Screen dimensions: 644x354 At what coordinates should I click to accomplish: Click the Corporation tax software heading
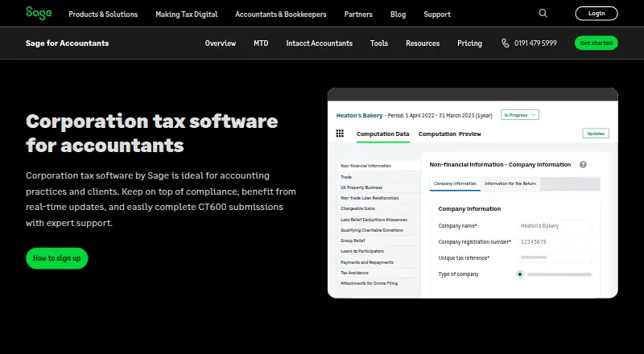(152, 133)
